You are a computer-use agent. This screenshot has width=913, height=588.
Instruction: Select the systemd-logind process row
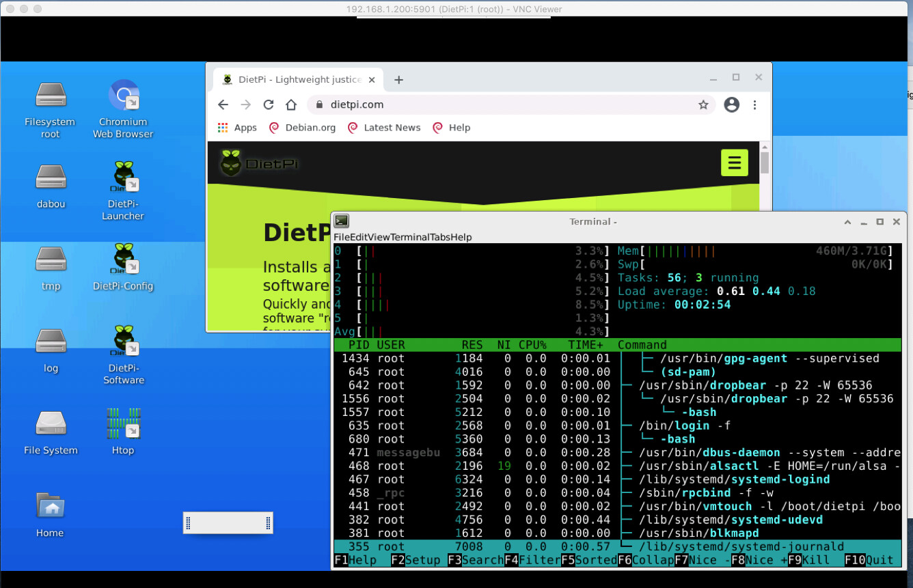click(617, 479)
